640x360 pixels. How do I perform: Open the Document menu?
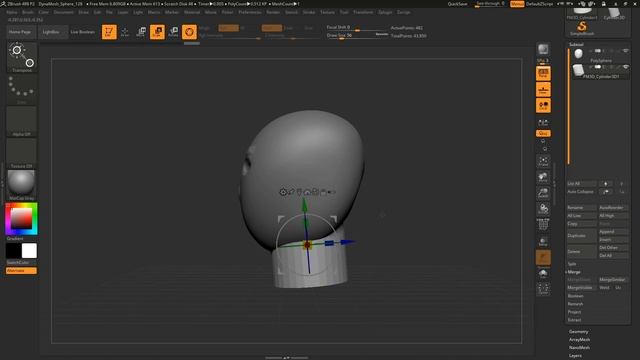(64, 12)
